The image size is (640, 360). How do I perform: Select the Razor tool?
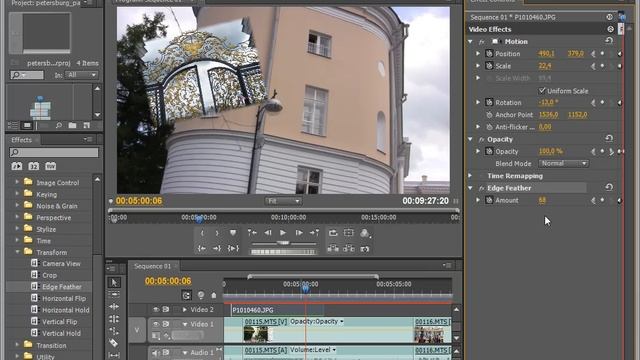(x=114, y=343)
